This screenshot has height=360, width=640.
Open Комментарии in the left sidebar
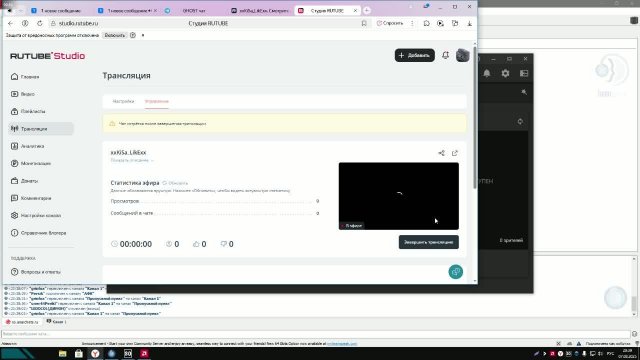tap(36, 198)
